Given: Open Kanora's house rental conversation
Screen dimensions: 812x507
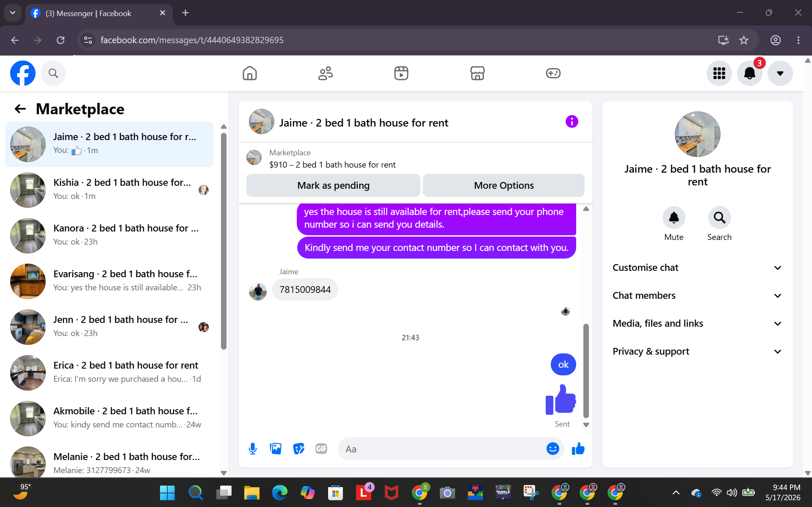Looking at the screenshot, I should pyautogui.click(x=109, y=236).
